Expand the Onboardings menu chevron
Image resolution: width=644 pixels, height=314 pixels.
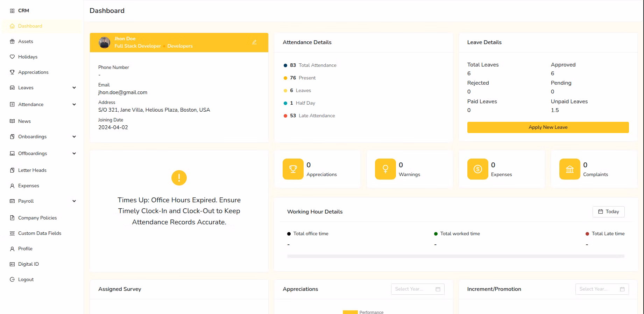[74, 137]
